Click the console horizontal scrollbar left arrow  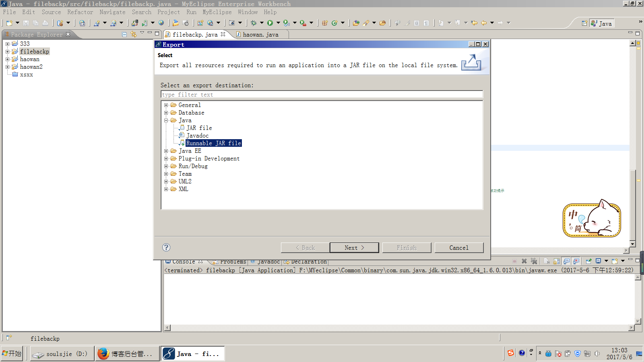click(167, 328)
